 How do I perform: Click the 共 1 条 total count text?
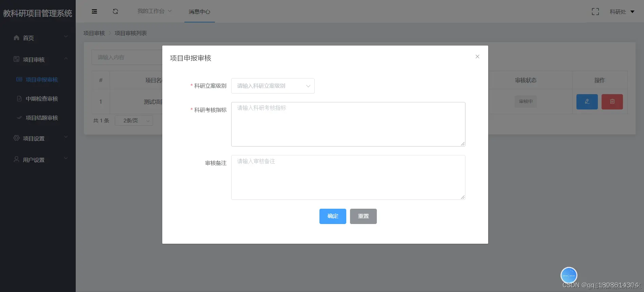tap(101, 121)
